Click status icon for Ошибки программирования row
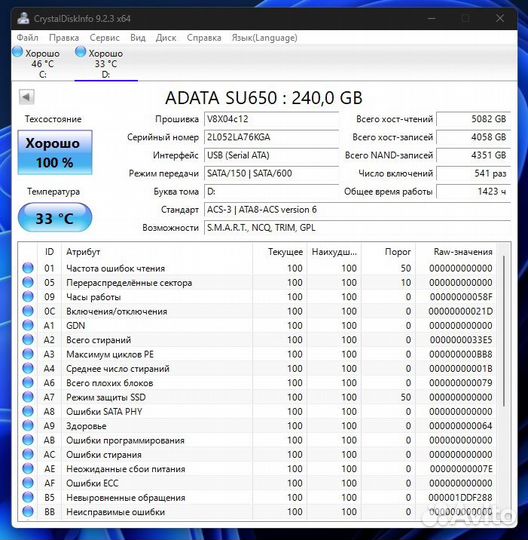Screen dimensions: 528x540 pos(28,440)
